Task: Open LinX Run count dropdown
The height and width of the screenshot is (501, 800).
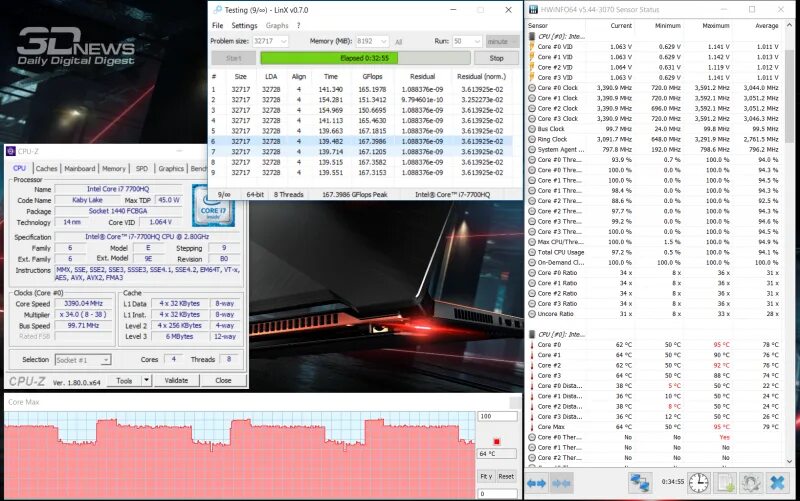Action: 477,41
